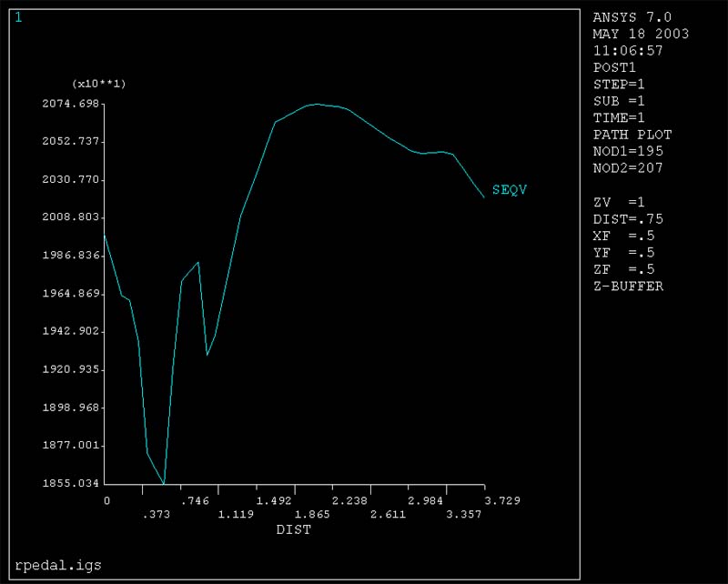Click the window number 1 label
This screenshot has width=728, height=584.
(18, 17)
